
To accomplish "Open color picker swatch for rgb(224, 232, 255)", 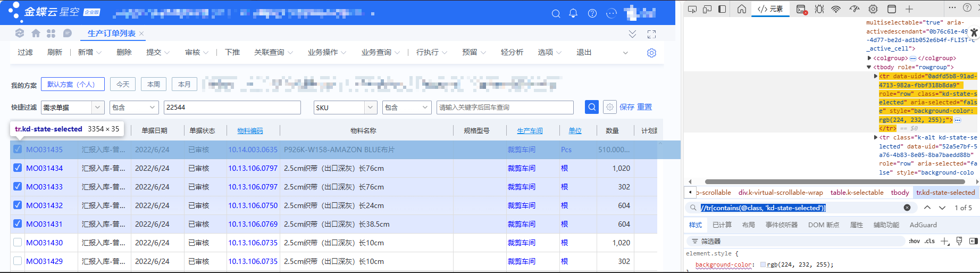I will [x=763, y=264].
